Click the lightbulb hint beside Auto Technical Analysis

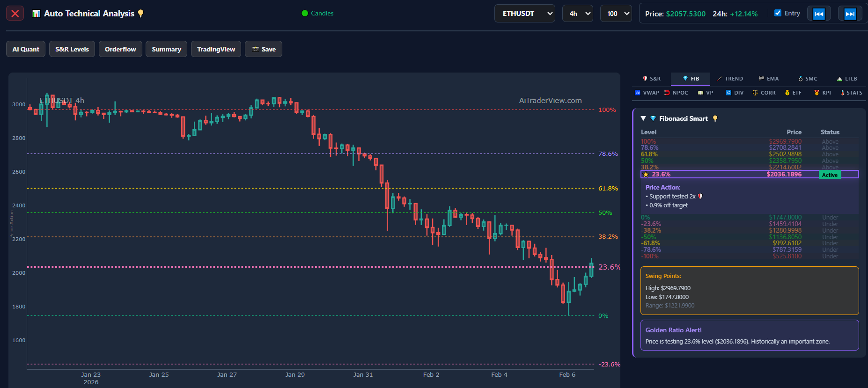pyautogui.click(x=140, y=14)
